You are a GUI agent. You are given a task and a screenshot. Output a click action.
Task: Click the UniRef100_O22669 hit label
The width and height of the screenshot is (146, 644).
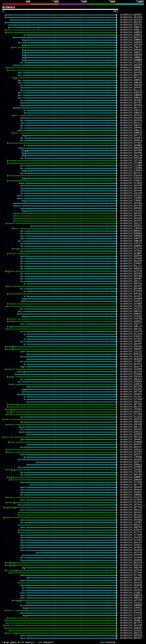point(131,369)
